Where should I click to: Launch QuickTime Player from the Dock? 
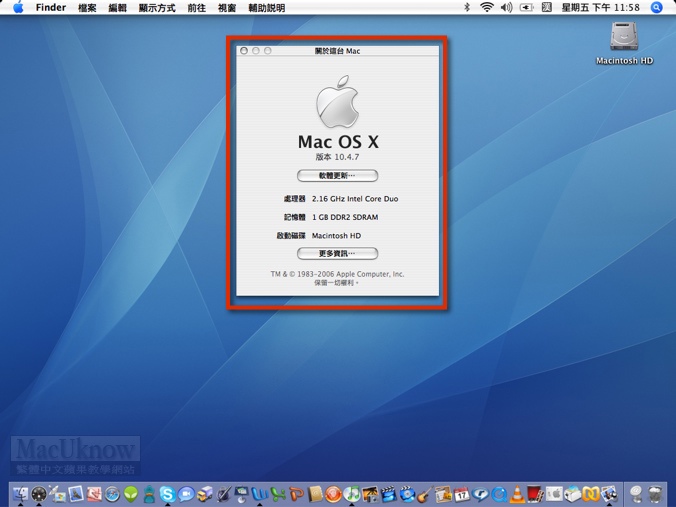(499, 494)
